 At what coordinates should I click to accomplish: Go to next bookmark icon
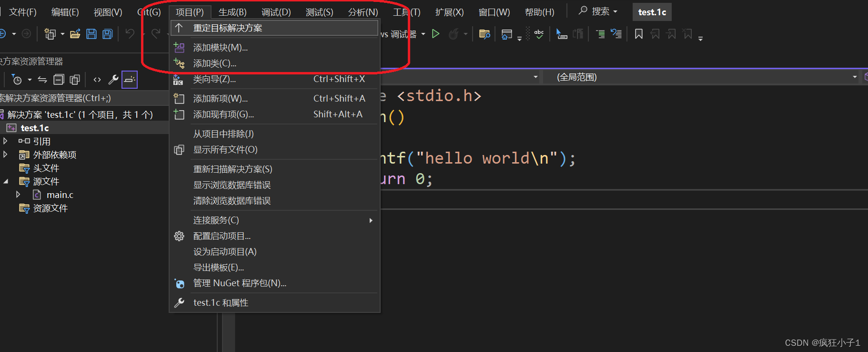[x=672, y=34]
